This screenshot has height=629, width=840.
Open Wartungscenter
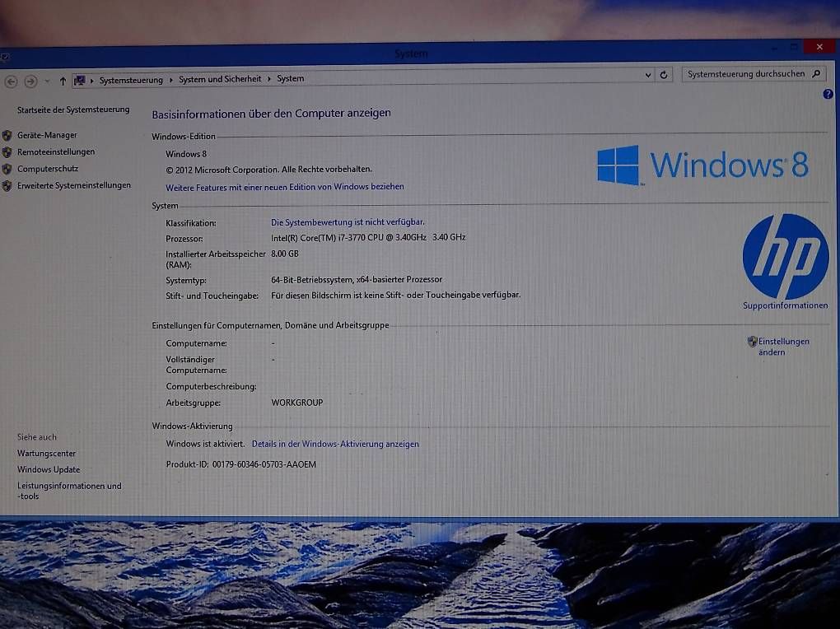point(47,454)
